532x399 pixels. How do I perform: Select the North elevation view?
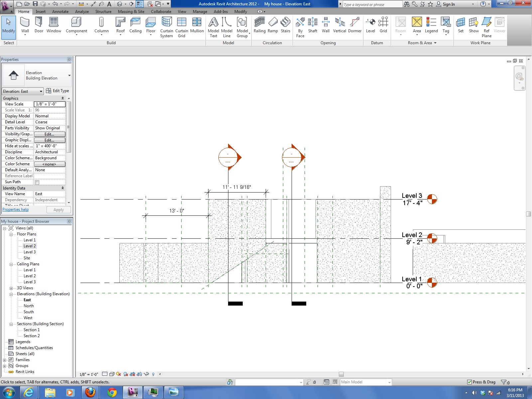(x=29, y=306)
